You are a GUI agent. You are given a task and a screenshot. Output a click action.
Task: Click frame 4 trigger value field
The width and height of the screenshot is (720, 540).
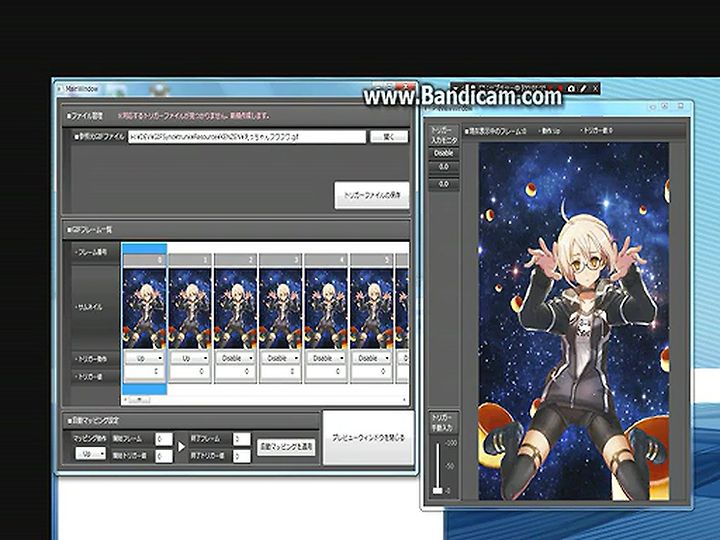click(326, 371)
